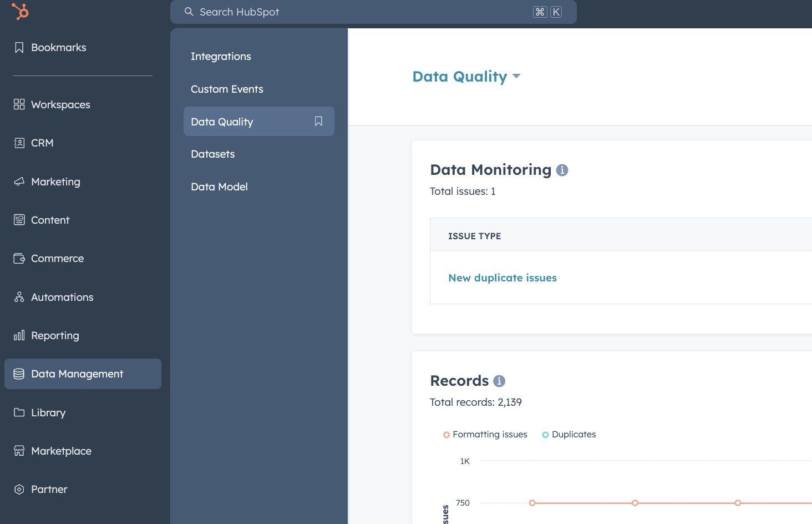Click the Data Monitoring info icon
This screenshot has height=524, width=812.
coord(562,170)
